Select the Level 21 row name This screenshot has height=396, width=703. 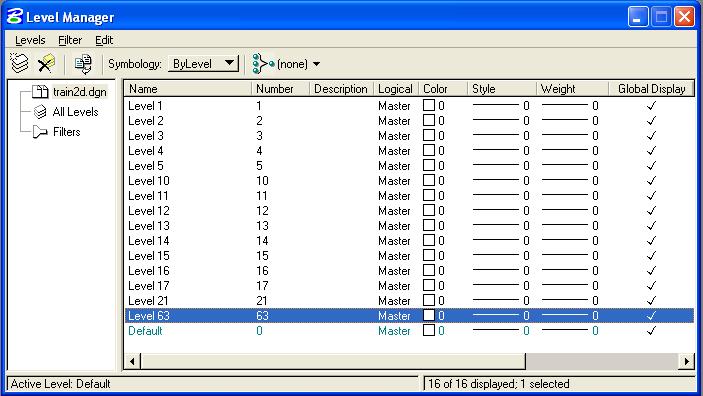click(148, 301)
